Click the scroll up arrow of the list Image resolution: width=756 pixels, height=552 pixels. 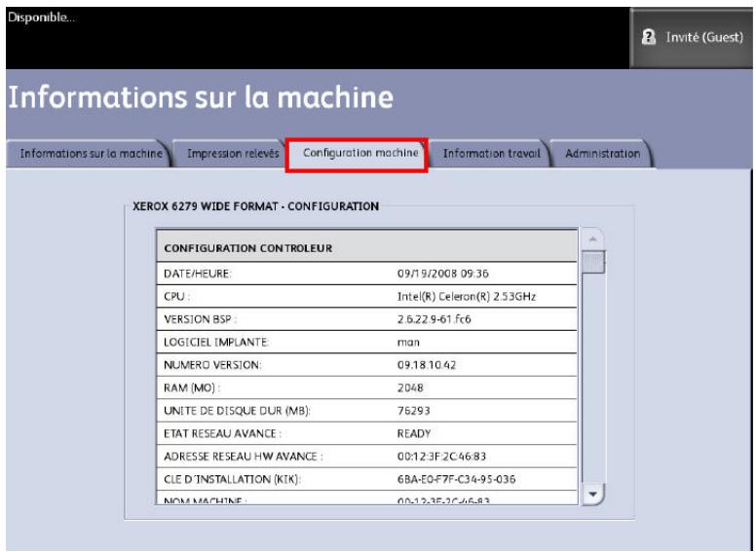pyautogui.click(x=593, y=239)
